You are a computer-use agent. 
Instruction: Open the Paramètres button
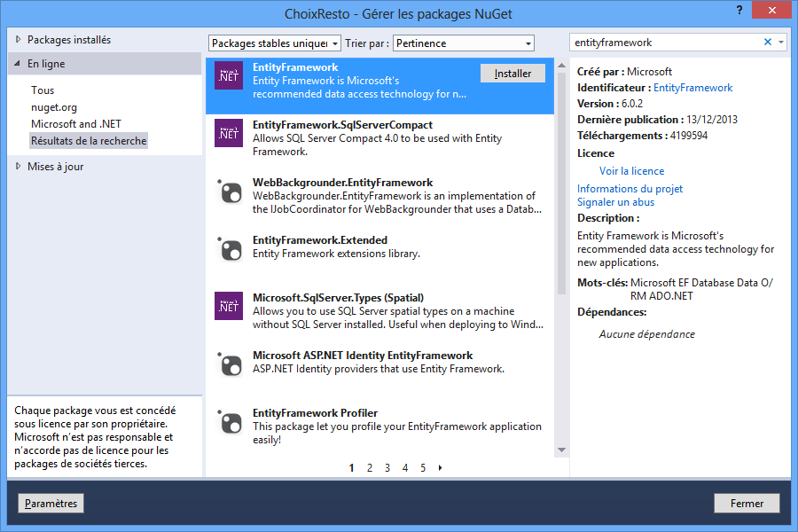pos(51,504)
